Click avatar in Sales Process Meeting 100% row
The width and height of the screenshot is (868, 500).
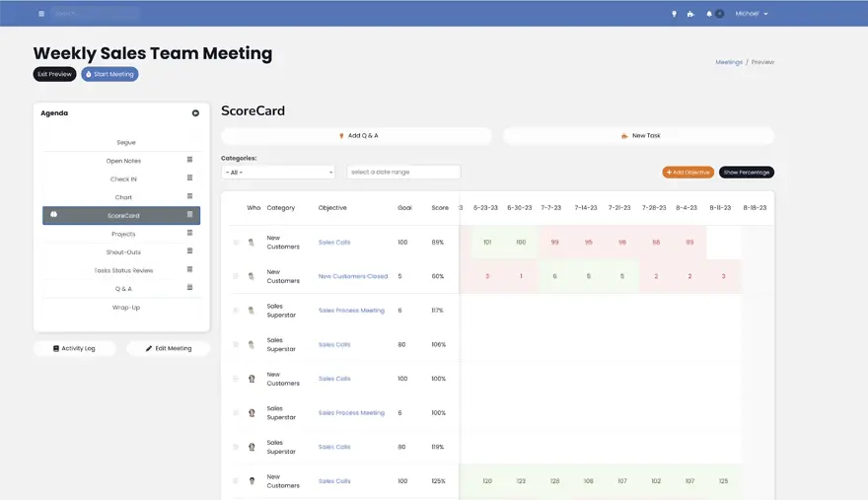(252, 413)
